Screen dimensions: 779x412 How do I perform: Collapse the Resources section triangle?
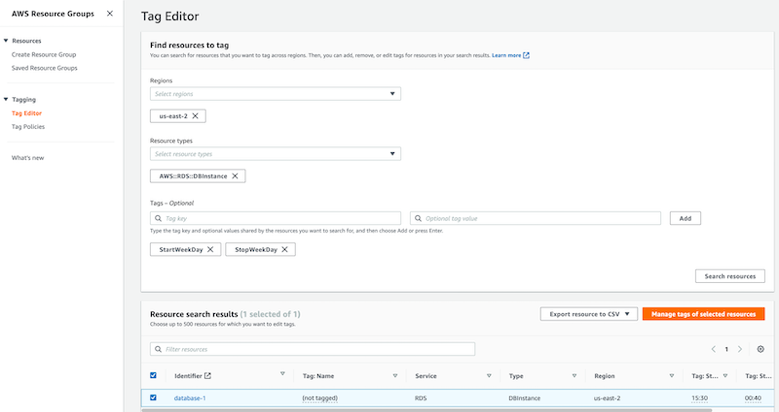(6, 41)
